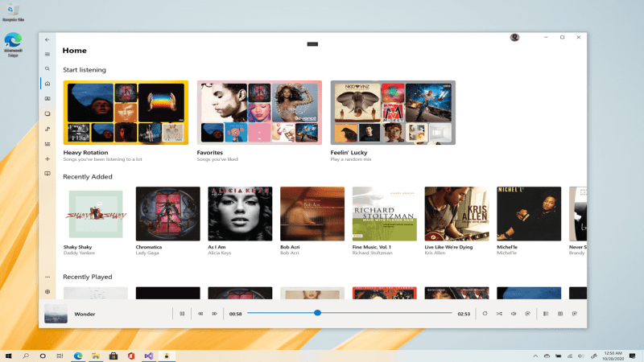The width and height of the screenshot is (644, 362).
Task: Open the play queue list icon
Action: pos(546,314)
